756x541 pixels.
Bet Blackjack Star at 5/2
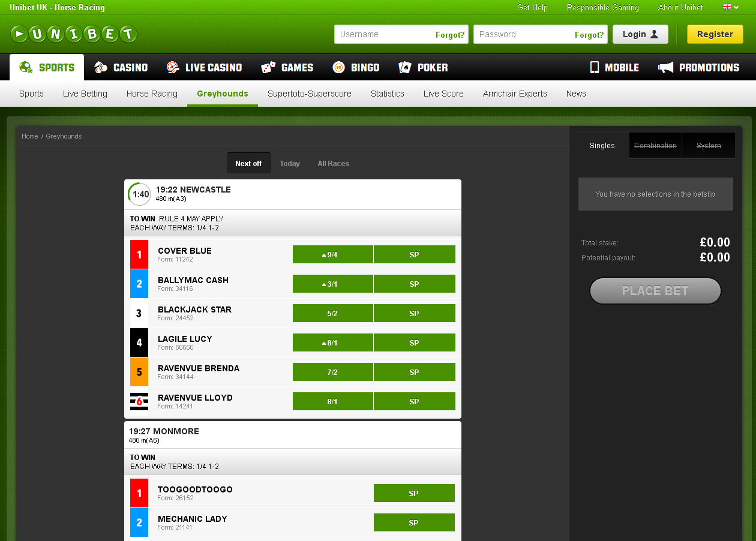pos(333,313)
